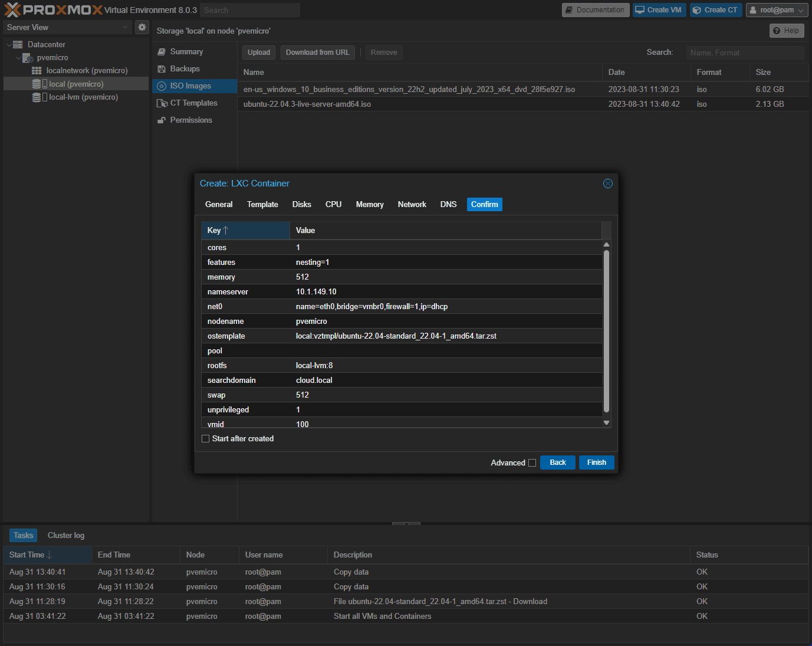812x646 pixels.
Task: Switch to the Cluster log tab
Action: (x=66, y=536)
